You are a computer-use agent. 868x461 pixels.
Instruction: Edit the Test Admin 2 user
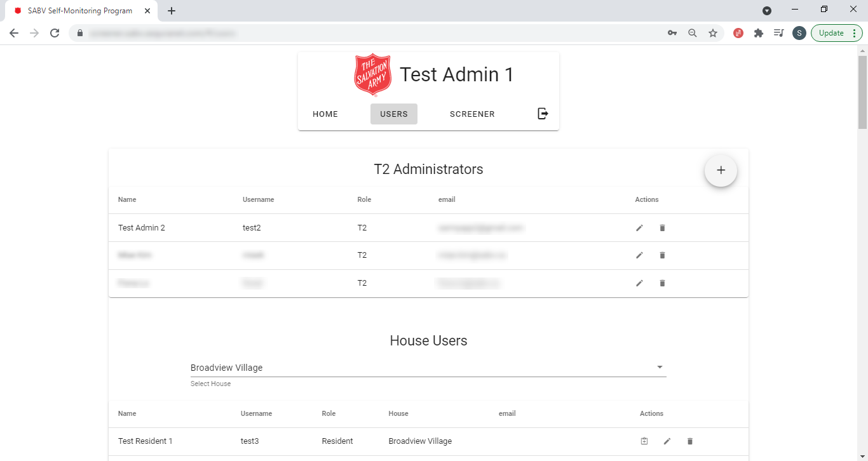click(639, 228)
